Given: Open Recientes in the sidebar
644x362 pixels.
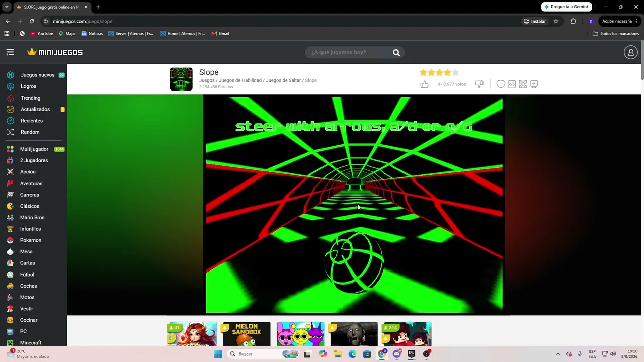Looking at the screenshot, I should coord(32,121).
